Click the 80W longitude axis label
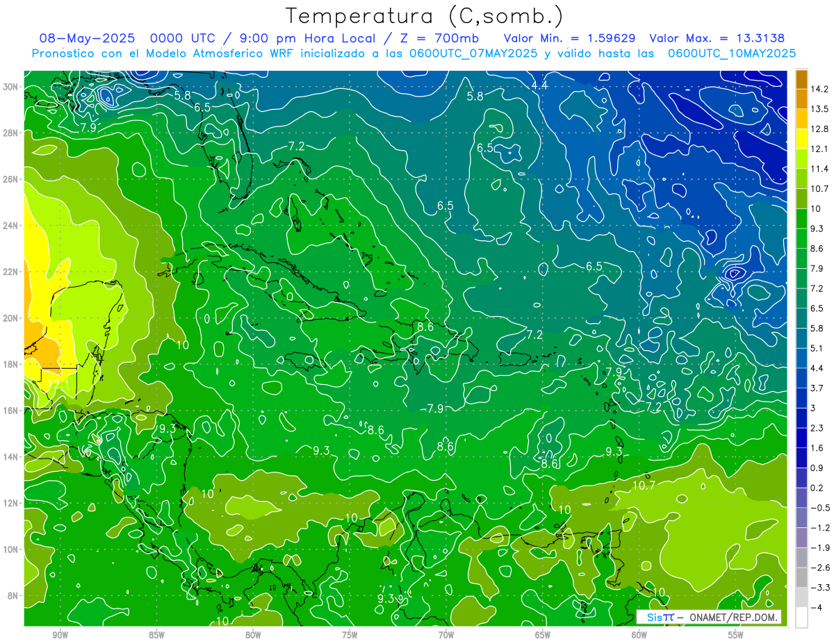 pyautogui.click(x=253, y=634)
